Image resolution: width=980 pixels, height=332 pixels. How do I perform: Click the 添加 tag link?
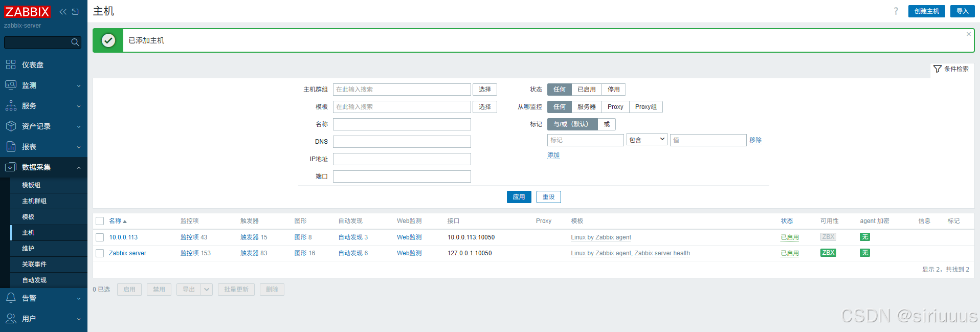point(553,155)
